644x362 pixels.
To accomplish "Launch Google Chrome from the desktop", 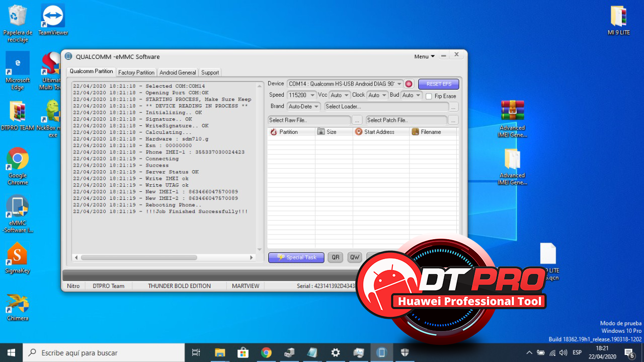I will point(18,166).
